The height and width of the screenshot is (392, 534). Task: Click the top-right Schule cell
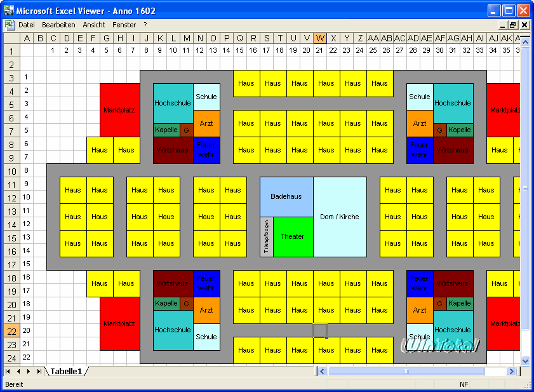click(420, 97)
